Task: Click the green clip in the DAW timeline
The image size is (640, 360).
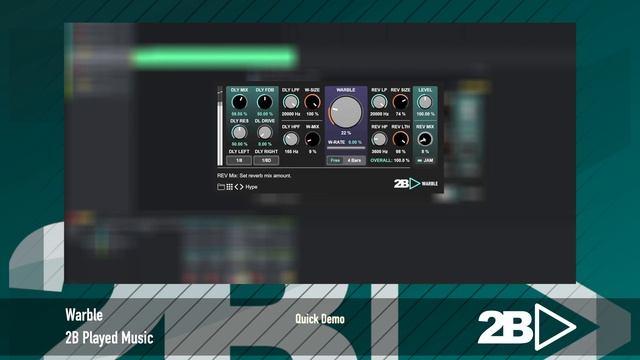Action: 214,58
